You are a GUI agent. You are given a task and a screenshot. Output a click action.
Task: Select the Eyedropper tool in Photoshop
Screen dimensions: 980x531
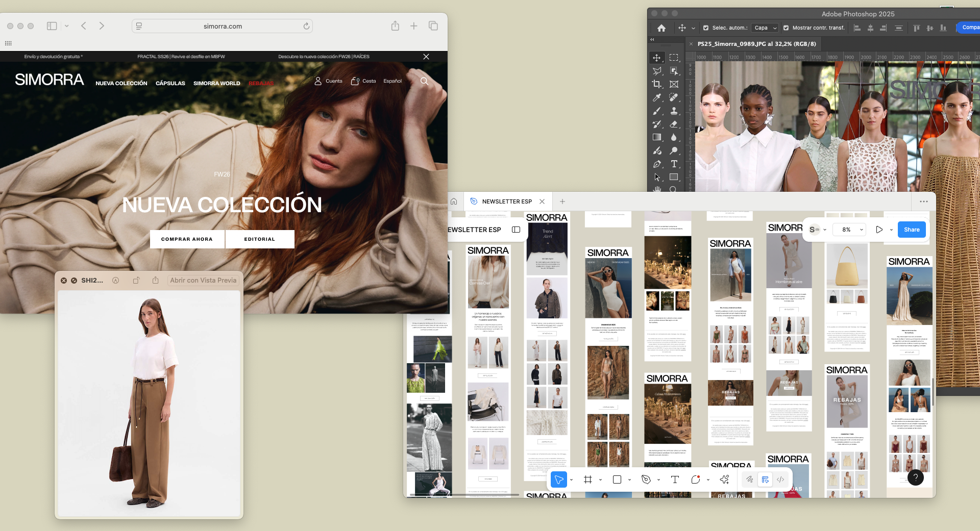[657, 97]
